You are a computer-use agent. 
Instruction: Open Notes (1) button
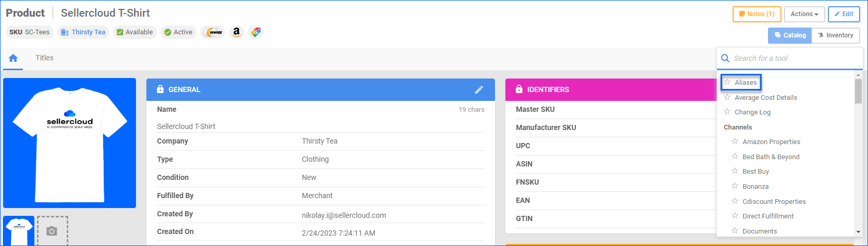tap(757, 14)
